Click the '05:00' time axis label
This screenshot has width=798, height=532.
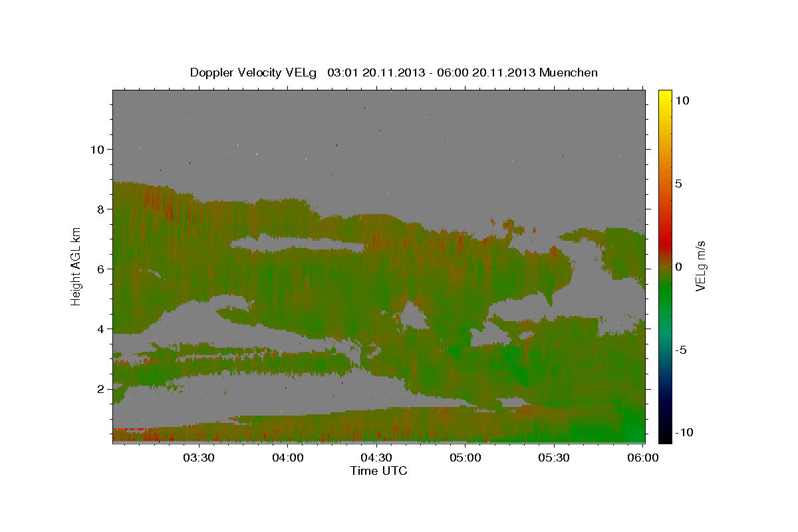coord(465,458)
